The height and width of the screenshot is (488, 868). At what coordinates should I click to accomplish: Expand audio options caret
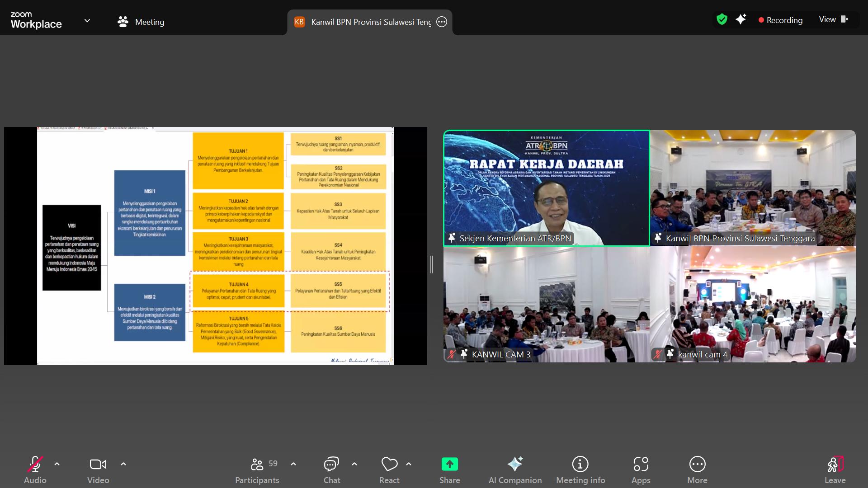(57, 464)
